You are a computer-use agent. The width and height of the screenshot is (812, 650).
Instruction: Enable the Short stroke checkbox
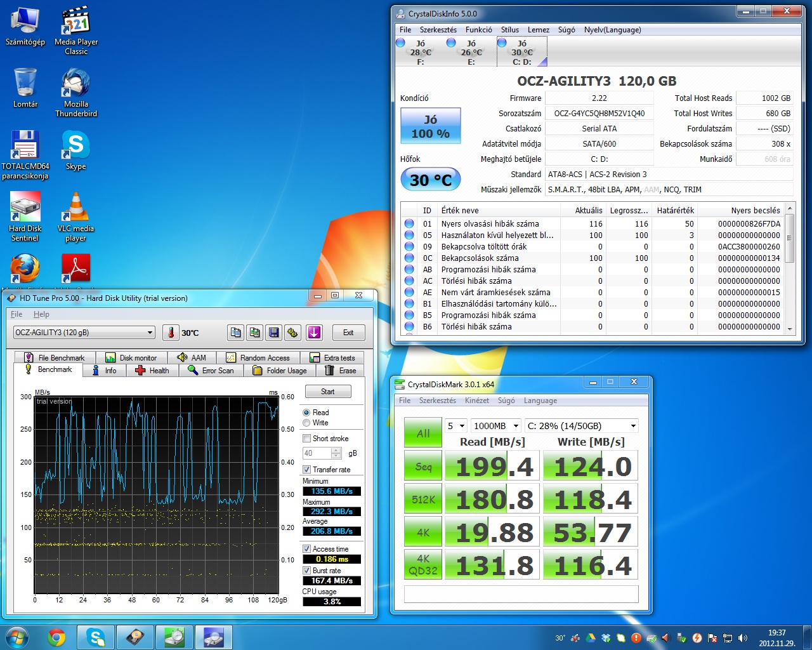[x=307, y=439]
